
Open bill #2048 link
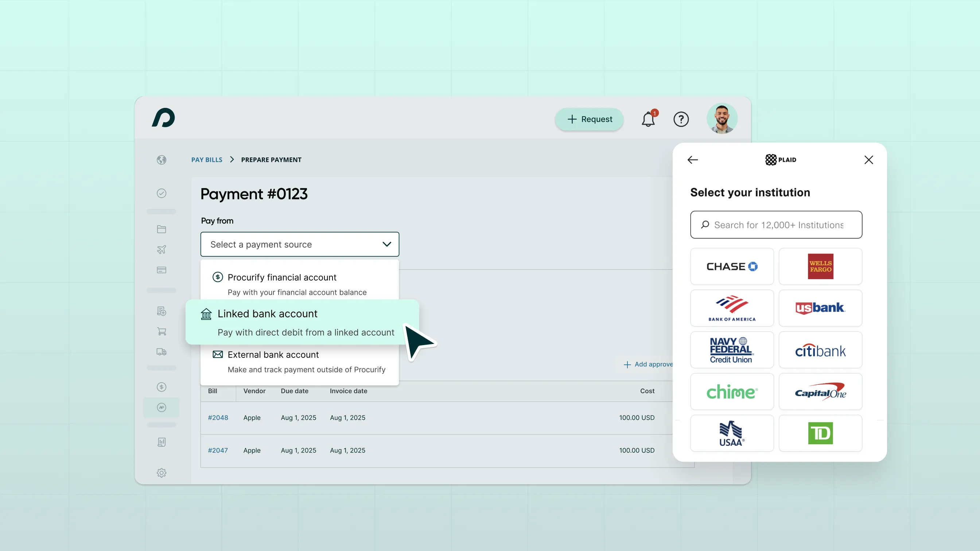pos(218,418)
